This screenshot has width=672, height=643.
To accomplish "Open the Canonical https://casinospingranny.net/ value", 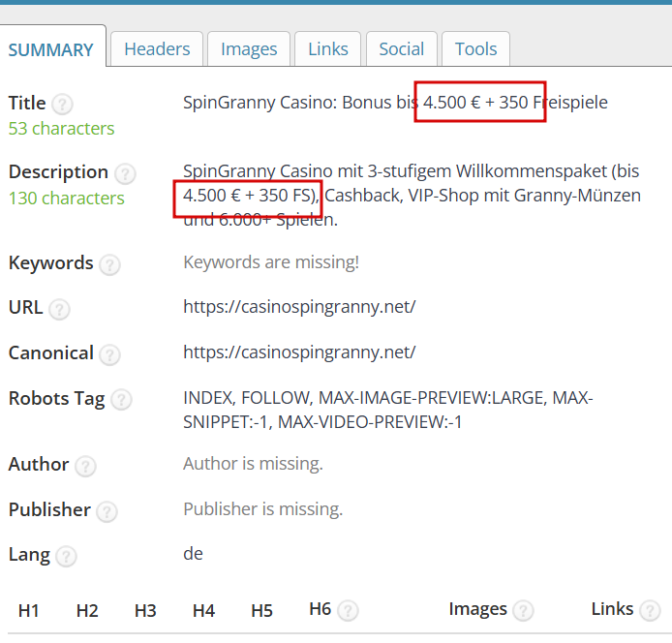I will [x=299, y=352].
